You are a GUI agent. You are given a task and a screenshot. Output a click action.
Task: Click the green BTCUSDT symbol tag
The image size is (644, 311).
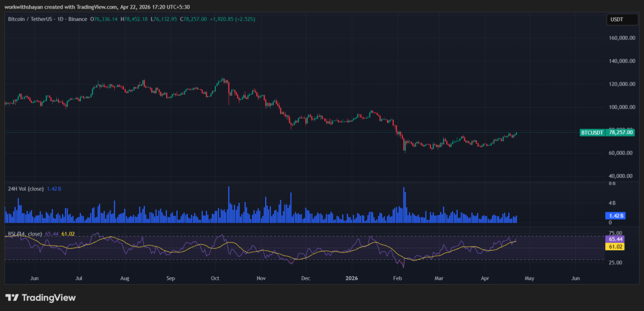pos(592,132)
